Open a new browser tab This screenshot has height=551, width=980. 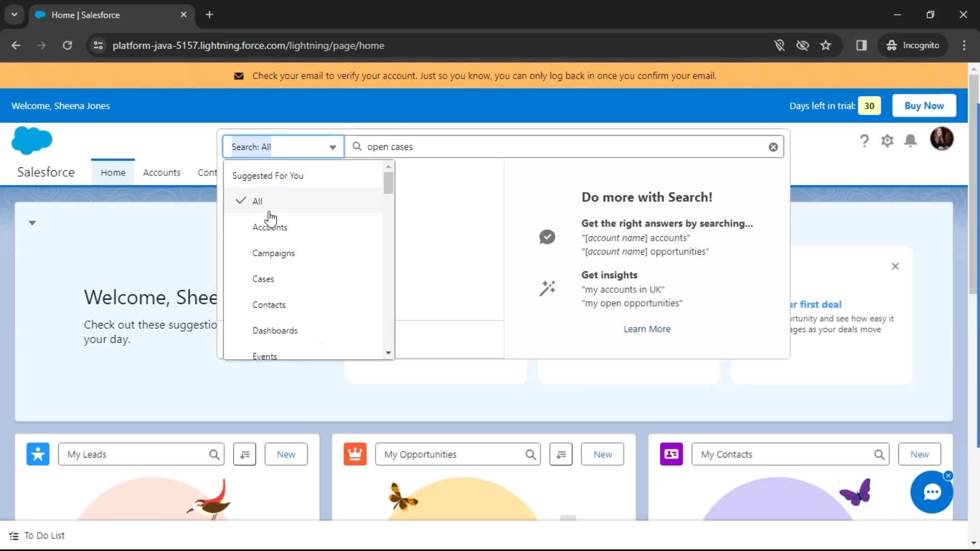tap(209, 15)
